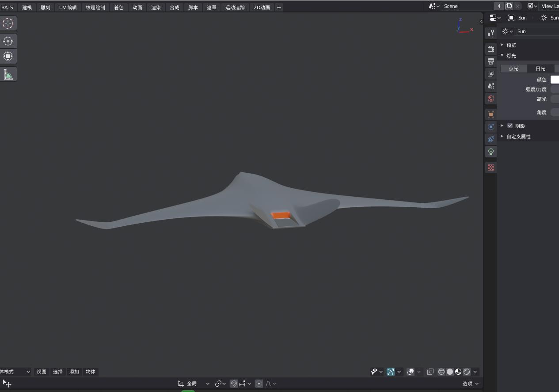Open snapping elements dropdown
The image size is (559, 392).
click(245, 384)
